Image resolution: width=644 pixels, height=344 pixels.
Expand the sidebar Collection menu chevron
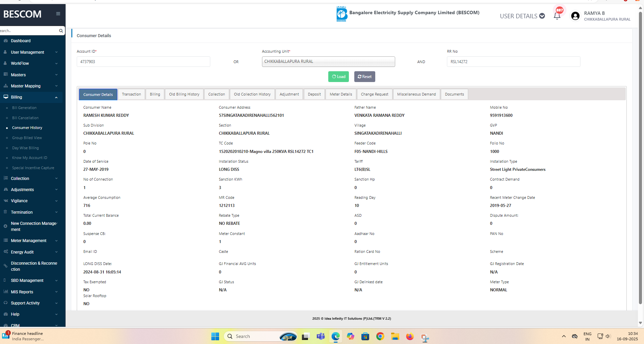coord(56,179)
